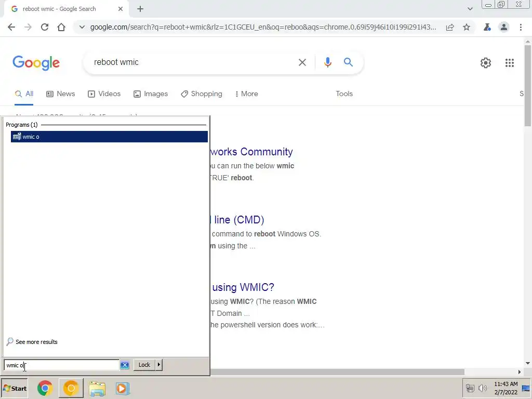Image resolution: width=532 pixels, height=399 pixels.
Task: Bookmark this page with the star
Action: click(x=467, y=27)
